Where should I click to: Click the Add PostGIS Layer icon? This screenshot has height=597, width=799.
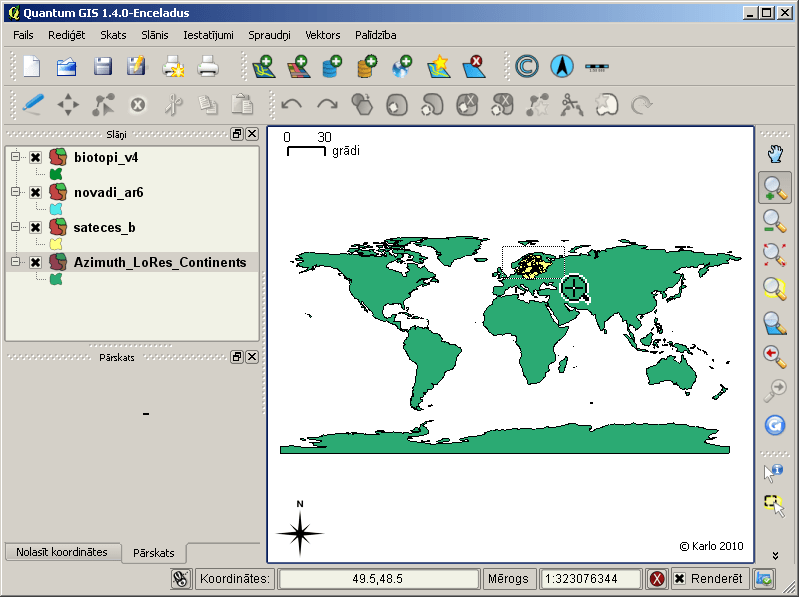332,67
